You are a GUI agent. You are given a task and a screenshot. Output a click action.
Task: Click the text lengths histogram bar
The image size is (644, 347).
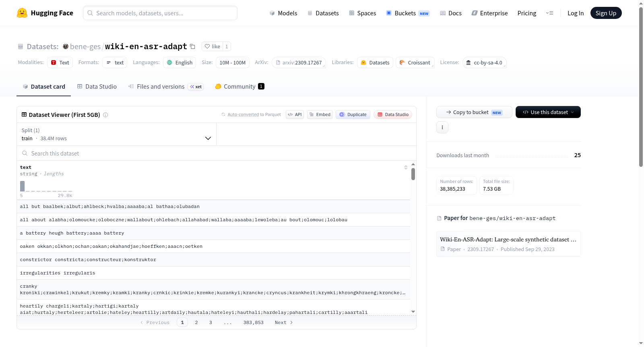pos(23,186)
